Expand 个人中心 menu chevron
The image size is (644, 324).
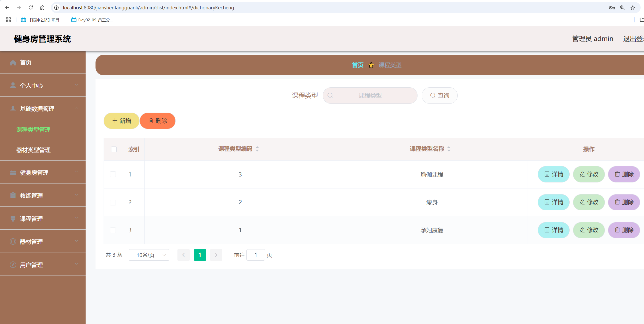[x=76, y=84]
